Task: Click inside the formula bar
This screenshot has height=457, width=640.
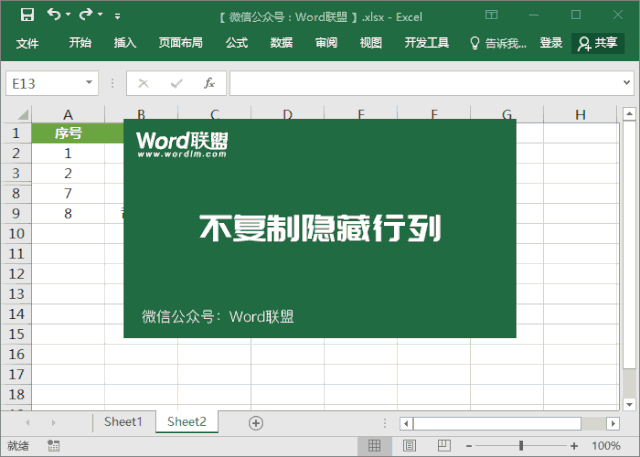Action: pyautogui.click(x=424, y=83)
